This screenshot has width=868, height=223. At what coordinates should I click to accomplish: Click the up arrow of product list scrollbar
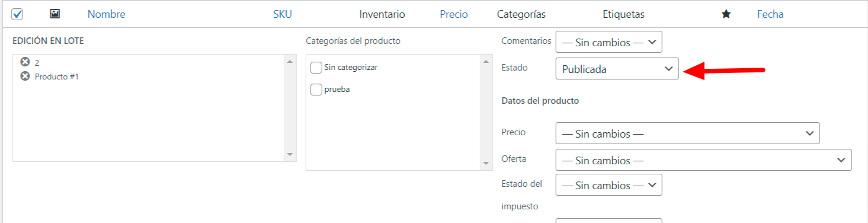click(x=290, y=62)
